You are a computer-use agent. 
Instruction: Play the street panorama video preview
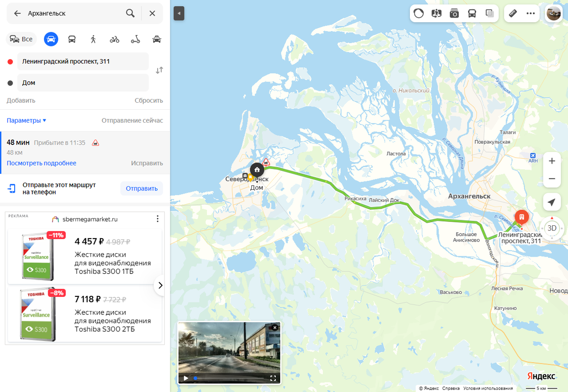coord(186,378)
